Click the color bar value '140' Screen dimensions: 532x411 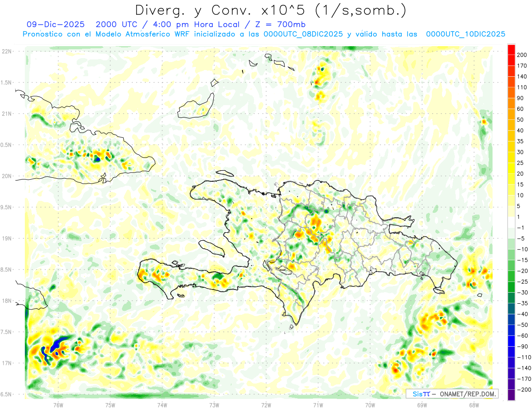(523, 76)
